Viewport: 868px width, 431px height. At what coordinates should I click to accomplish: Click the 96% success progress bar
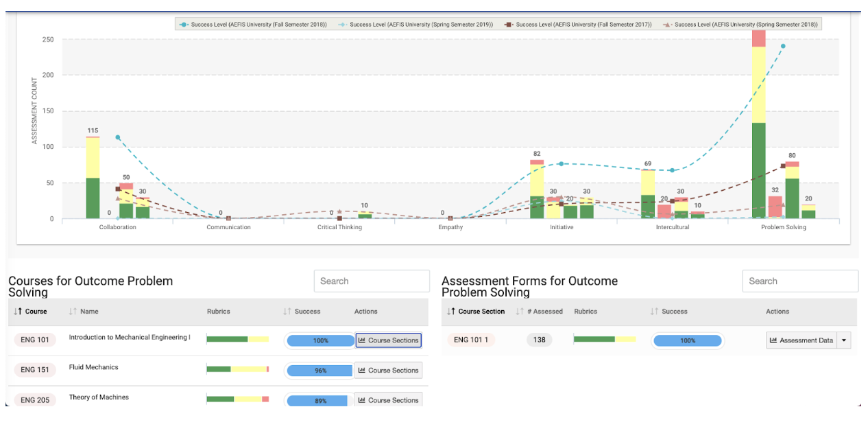pos(320,371)
